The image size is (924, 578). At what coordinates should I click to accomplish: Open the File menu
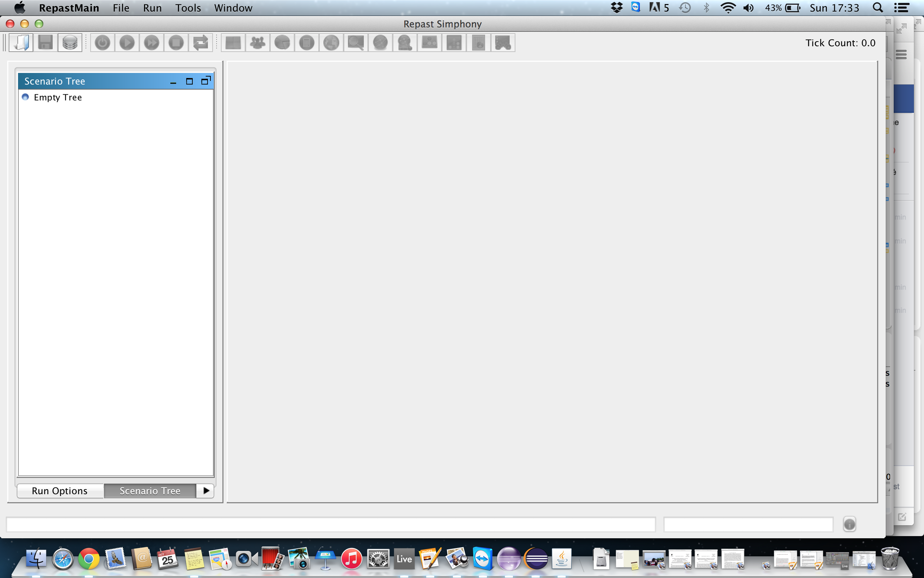coord(121,8)
